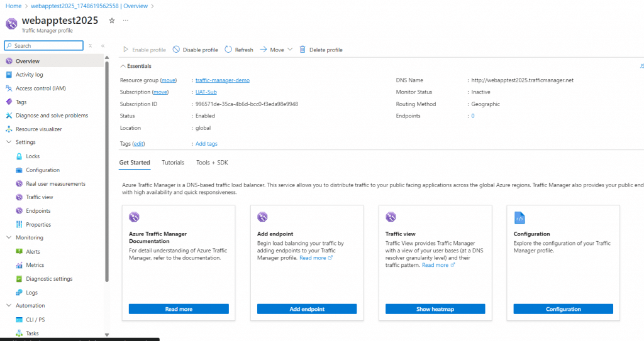
Task: Collapse the Essentials section
Action: tap(123, 66)
